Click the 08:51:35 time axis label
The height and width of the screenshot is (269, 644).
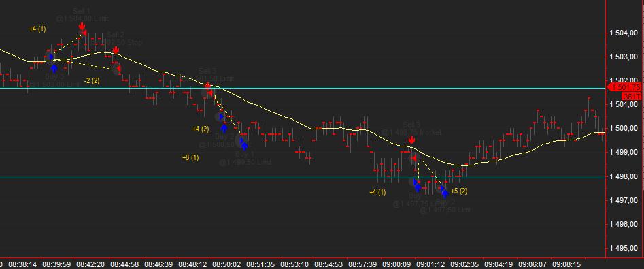[260, 264]
